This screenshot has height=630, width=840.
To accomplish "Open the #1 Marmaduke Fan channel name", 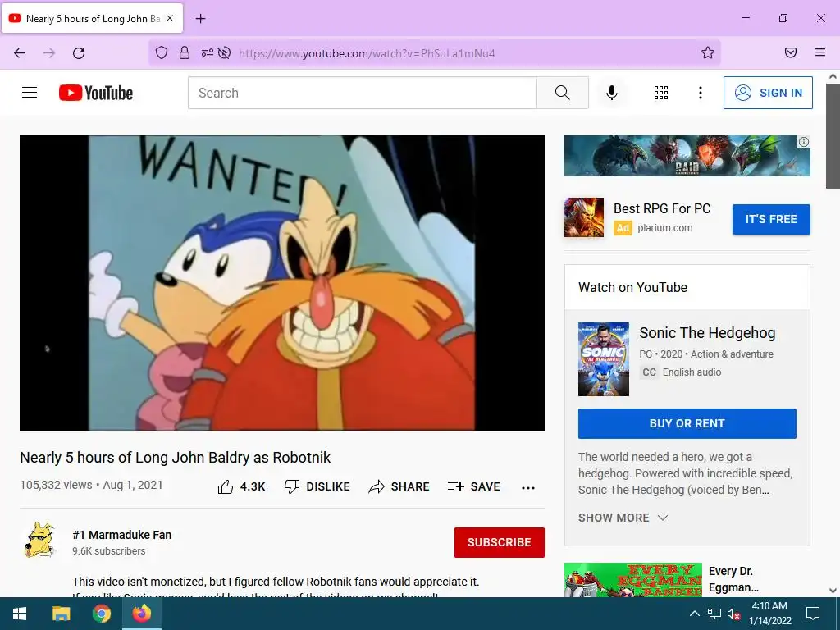I will (x=121, y=535).
